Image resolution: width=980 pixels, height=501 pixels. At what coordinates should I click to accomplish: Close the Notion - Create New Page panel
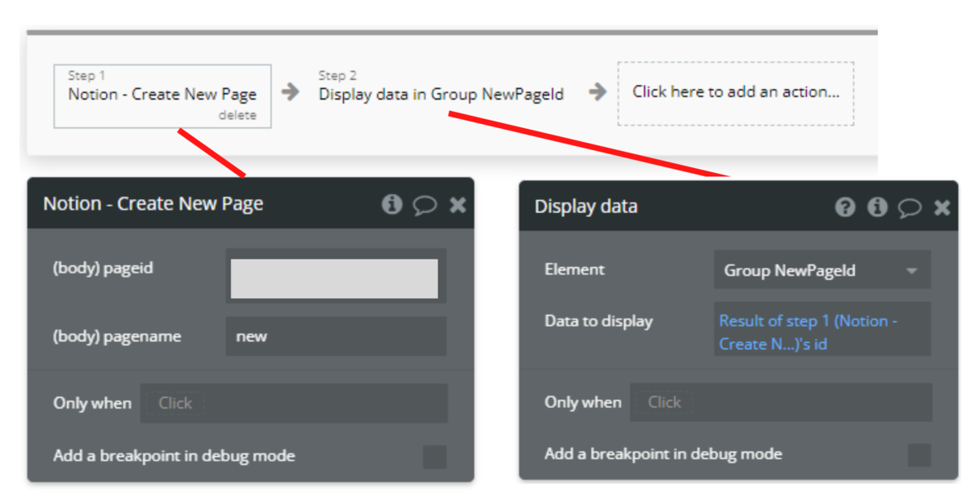tap(457, 204)
